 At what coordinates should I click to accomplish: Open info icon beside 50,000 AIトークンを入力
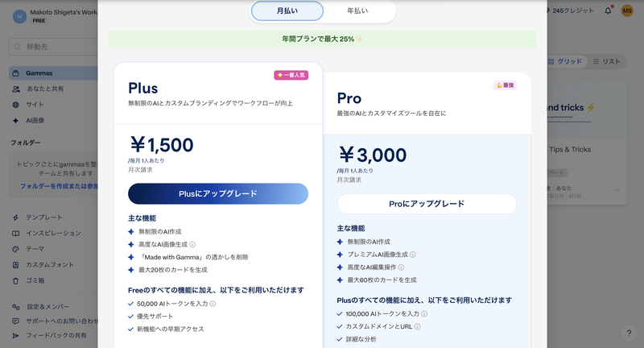pos(213,304)
